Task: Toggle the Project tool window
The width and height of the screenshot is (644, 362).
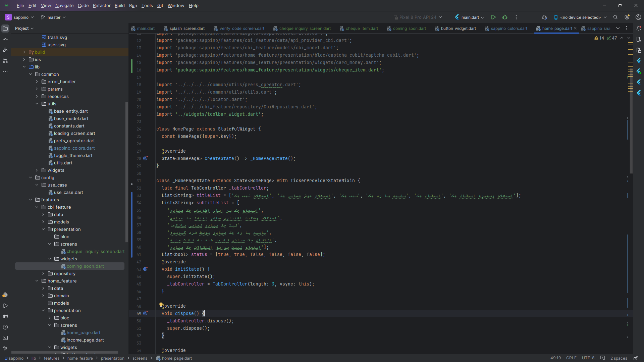Action: pos(5,29)
